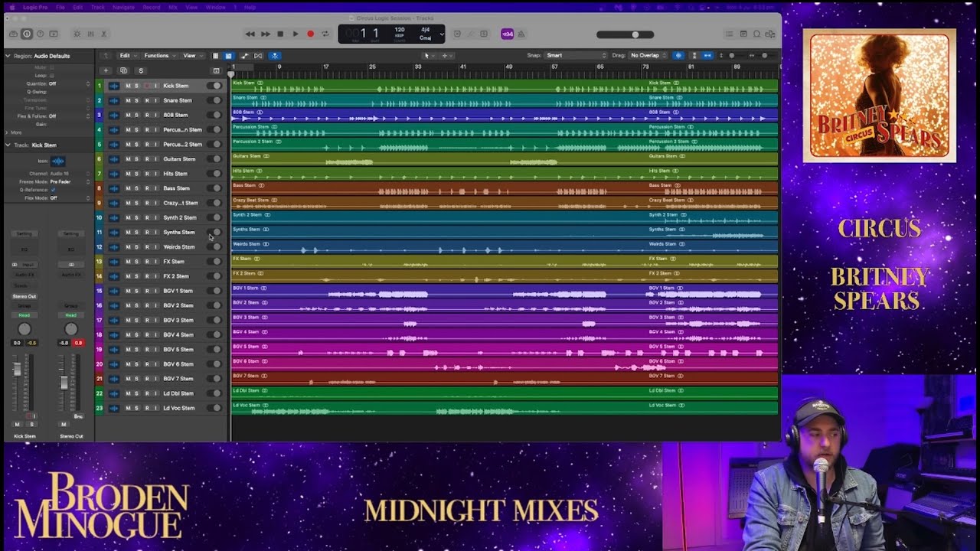Open the Drag mode No Overlap dropdown
980x551 pixels.
click(648, 56)
